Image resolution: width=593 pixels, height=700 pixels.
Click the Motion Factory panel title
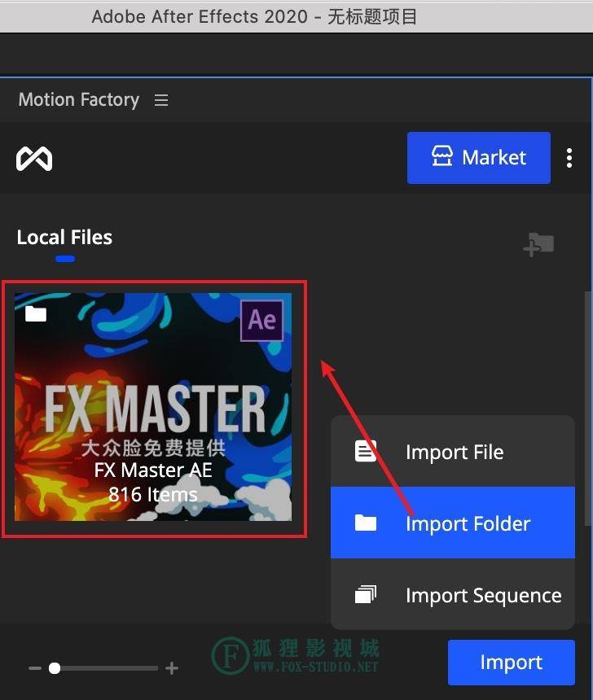[79, 99]
